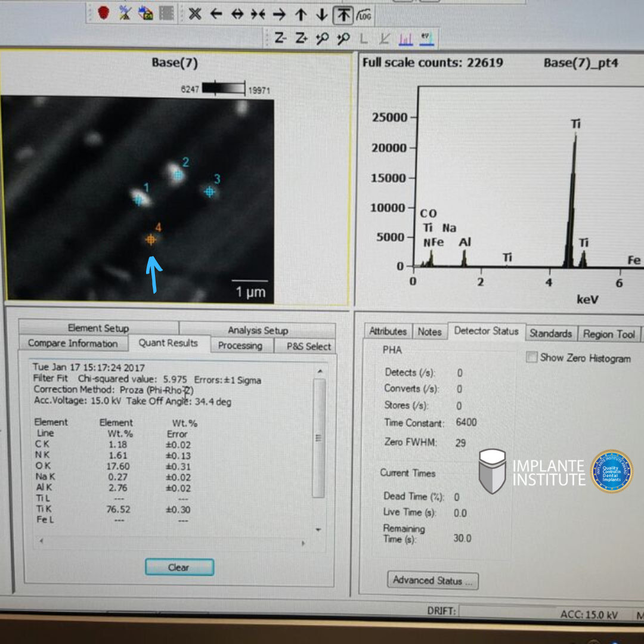
Task: Click the up arrow scale icon
Action: 301,14
